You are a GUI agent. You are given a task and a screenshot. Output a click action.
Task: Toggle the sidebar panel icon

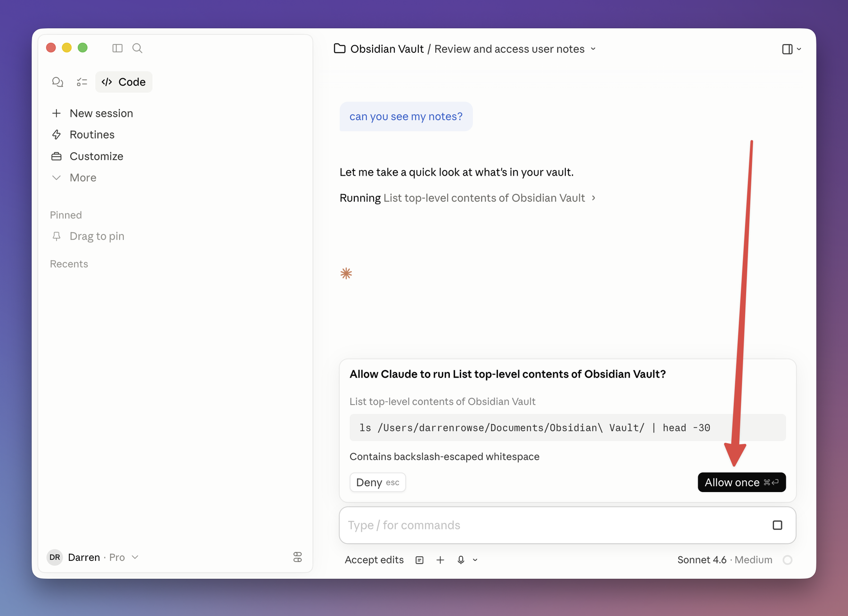[x=117, y=48]
